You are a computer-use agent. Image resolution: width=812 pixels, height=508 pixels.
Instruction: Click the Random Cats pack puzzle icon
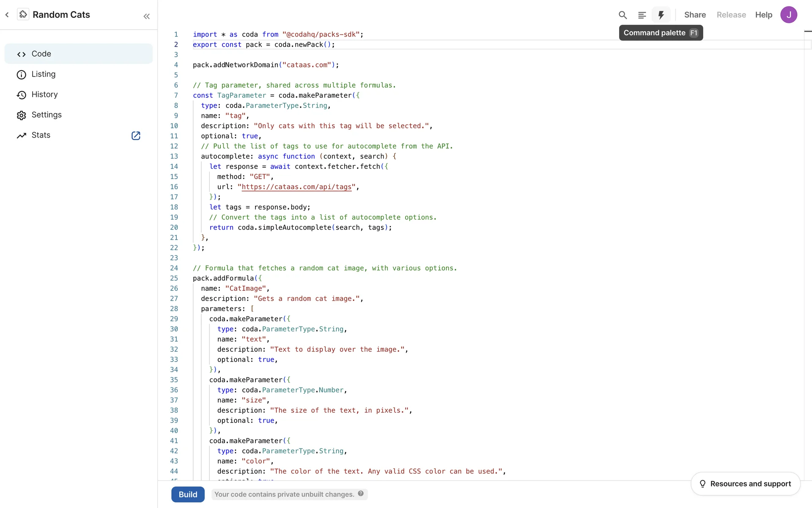click(23, 14)
